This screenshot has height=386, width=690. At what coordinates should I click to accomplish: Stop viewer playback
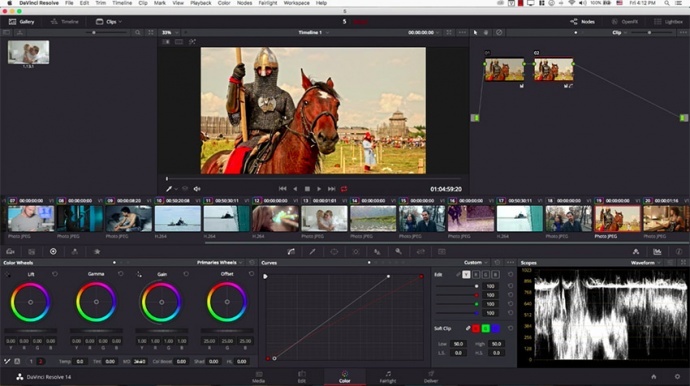coord(307,189)
